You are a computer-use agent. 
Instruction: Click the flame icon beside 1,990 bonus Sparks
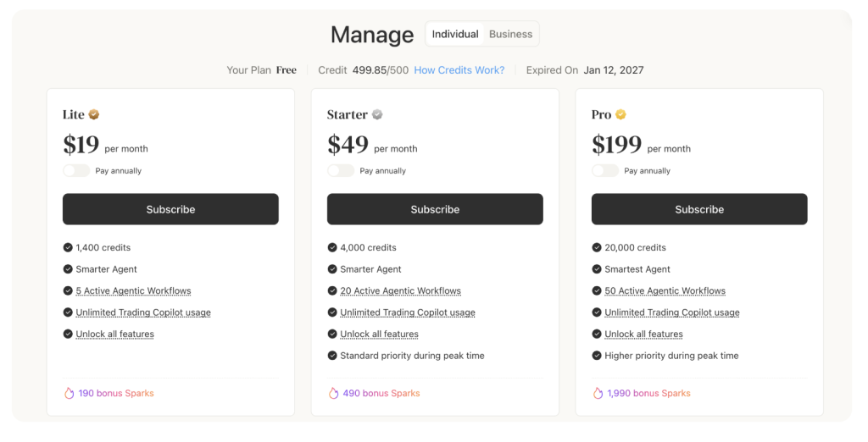tap(598, 393)
